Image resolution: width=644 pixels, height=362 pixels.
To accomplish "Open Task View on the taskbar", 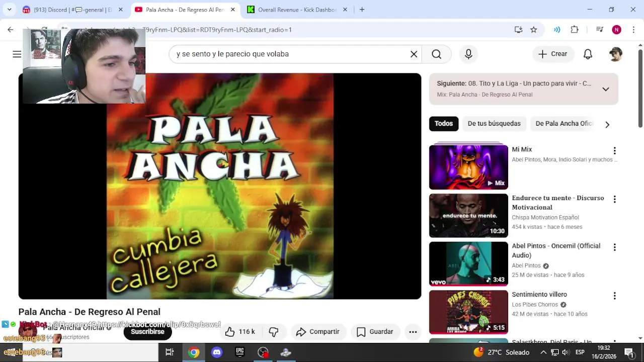I will pyautogui.click(x=170, y=352).
